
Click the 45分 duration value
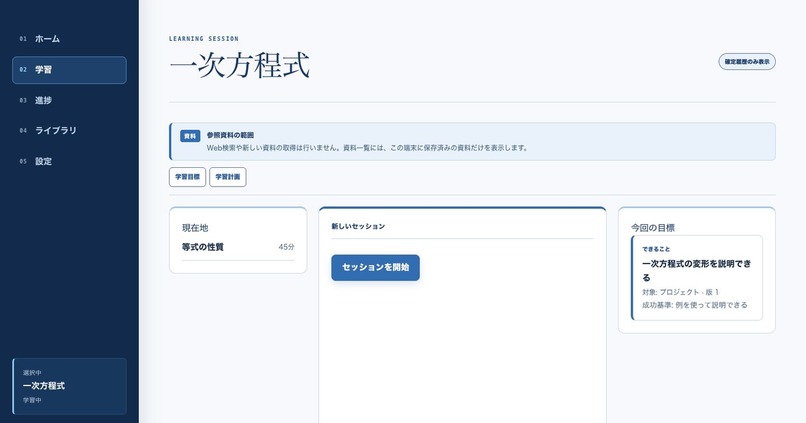click(x=286, y=247)
